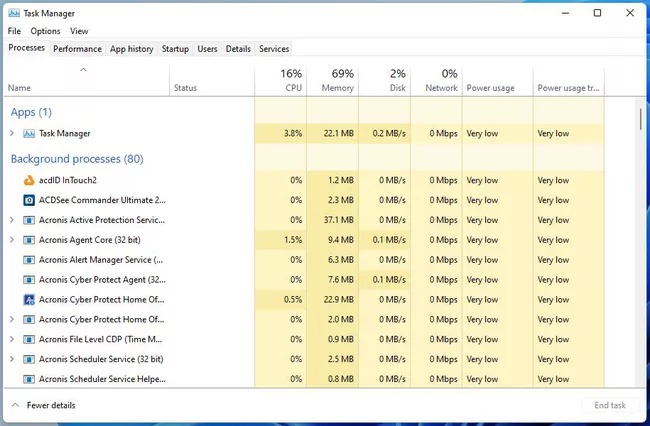The image size is (650, 426).
Task: Open the File menu
Action: click(14, 31)
